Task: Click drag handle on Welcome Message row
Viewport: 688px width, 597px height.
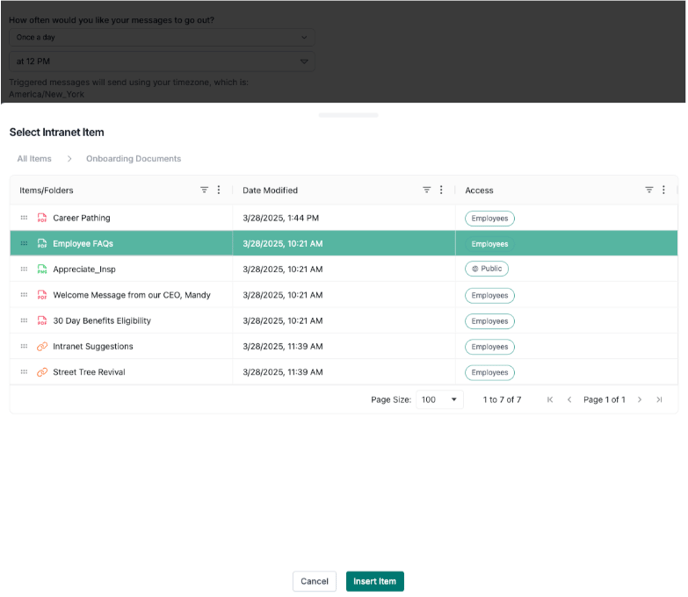Action: (x=24, y=295)
